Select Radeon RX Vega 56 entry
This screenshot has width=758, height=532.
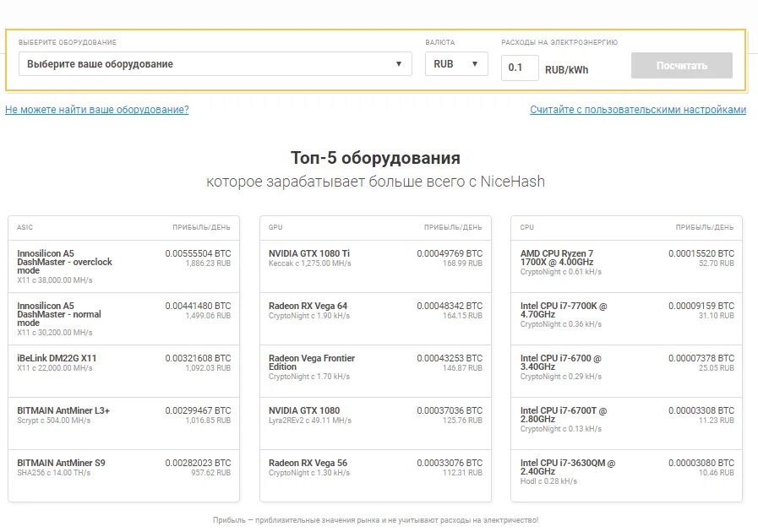(375, 475)
